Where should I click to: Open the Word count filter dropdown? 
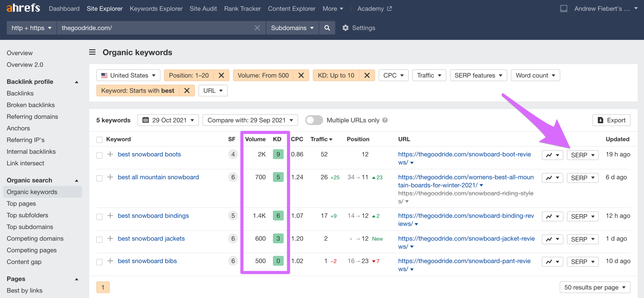pyautogui.click(x=535, y=75)
